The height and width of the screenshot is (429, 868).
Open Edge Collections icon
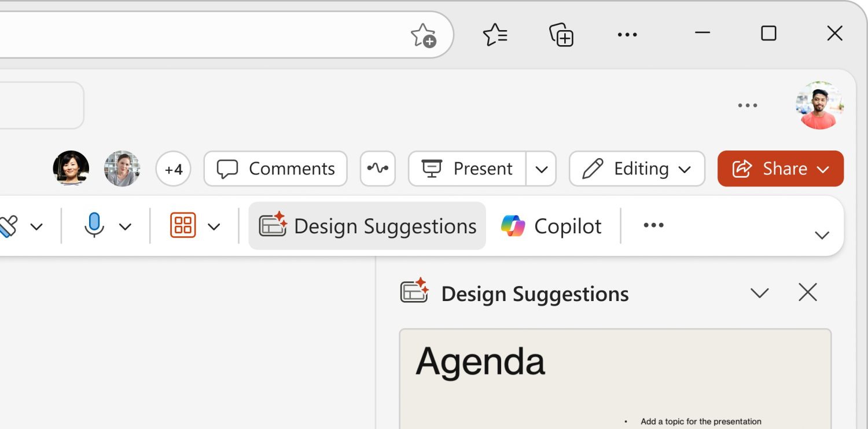560,35
